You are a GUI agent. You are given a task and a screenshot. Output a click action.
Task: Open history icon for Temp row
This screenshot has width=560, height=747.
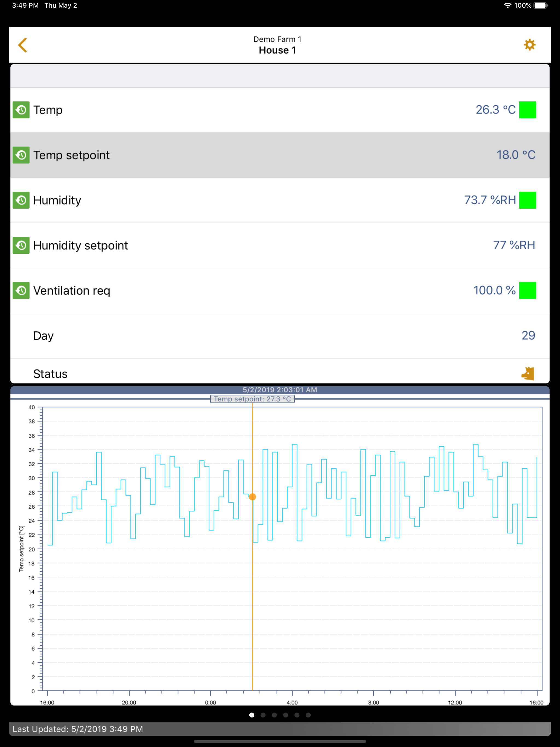[x=21, y=110]
